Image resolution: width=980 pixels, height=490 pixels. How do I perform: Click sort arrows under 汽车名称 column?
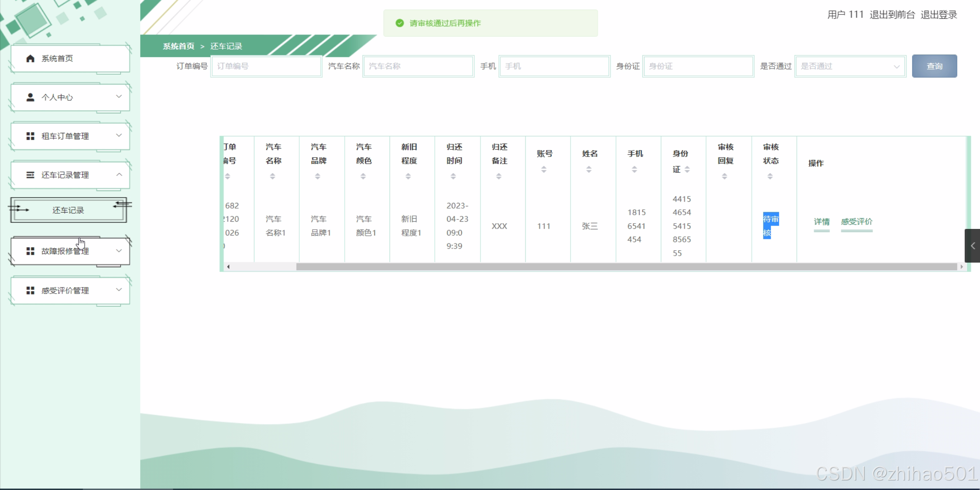pos(272,176)
